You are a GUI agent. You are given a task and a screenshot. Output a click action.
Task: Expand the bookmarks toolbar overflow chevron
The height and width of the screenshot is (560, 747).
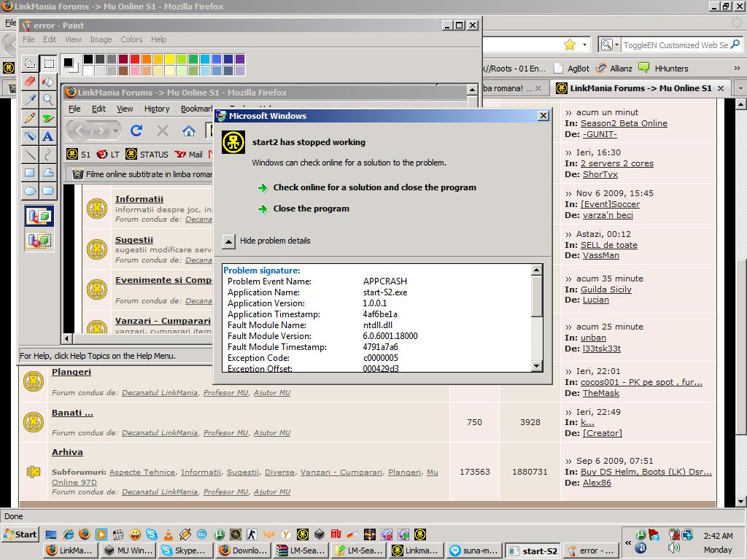point(737,68)
